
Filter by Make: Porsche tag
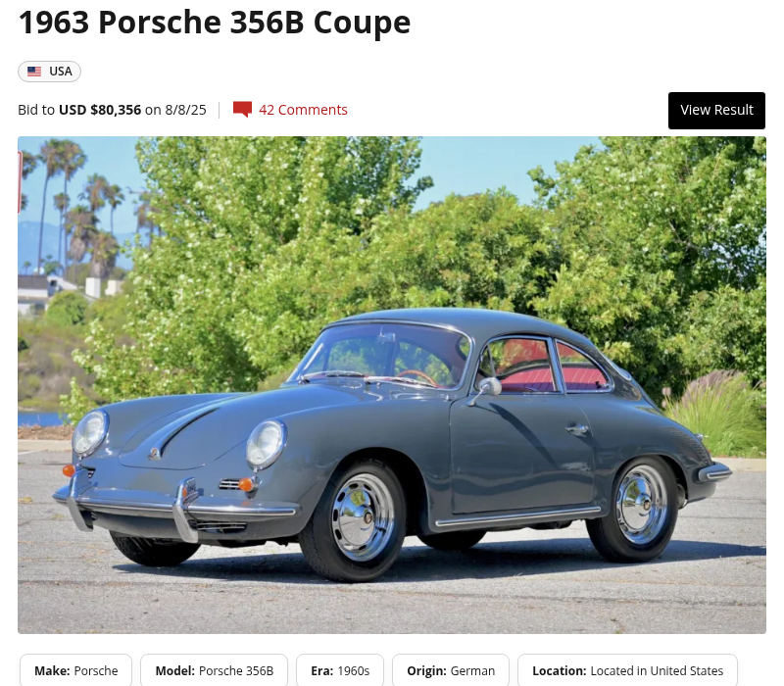[76, 670]
